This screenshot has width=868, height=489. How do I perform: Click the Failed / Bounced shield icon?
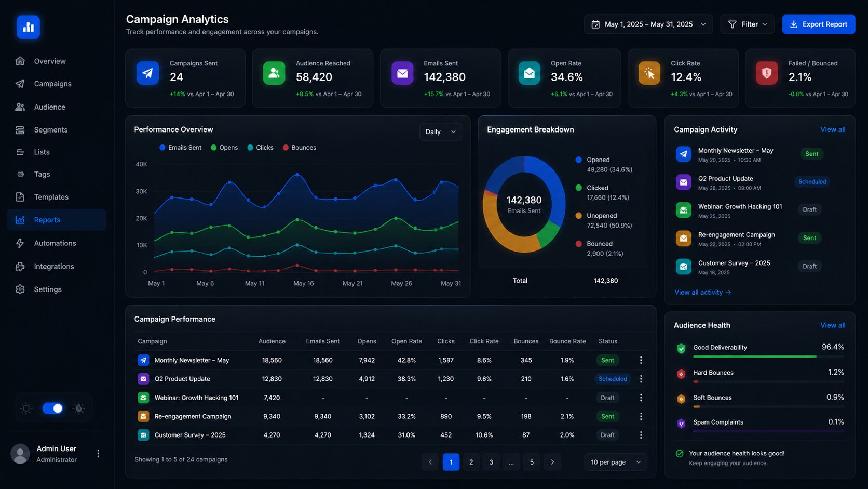[767, 73]
